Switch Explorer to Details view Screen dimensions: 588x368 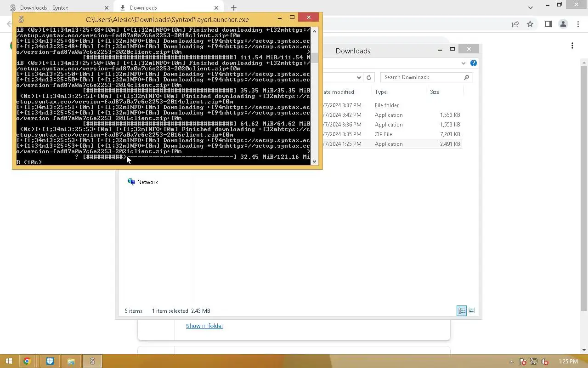pyautogui.click(x=462, y=311)
